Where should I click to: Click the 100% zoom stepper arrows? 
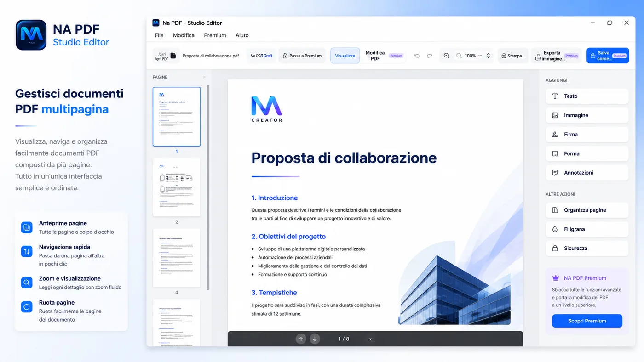click(x=488, y=56)
